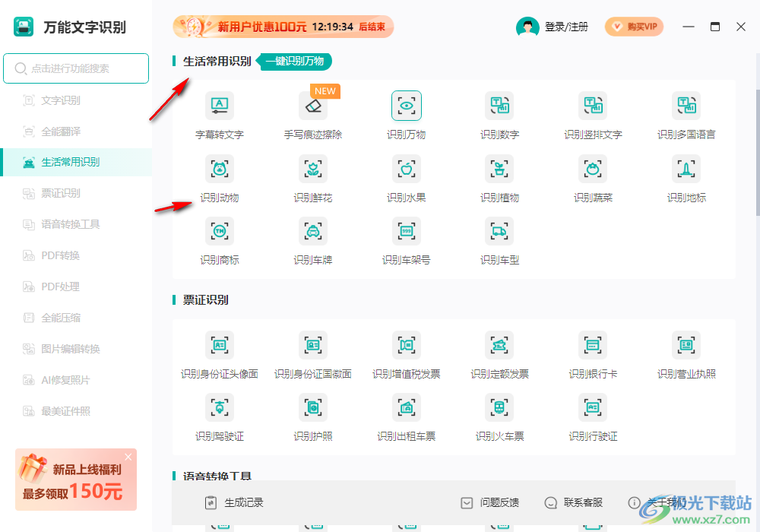The width and height of the screenshot is (760, 532).
Task: Open the 识别营业执照 business license icon
Action: tap(686, 345)
